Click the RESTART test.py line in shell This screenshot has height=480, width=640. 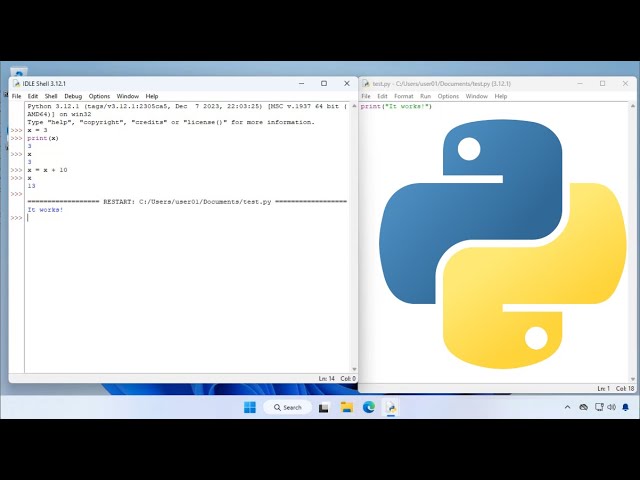[187, 202]
